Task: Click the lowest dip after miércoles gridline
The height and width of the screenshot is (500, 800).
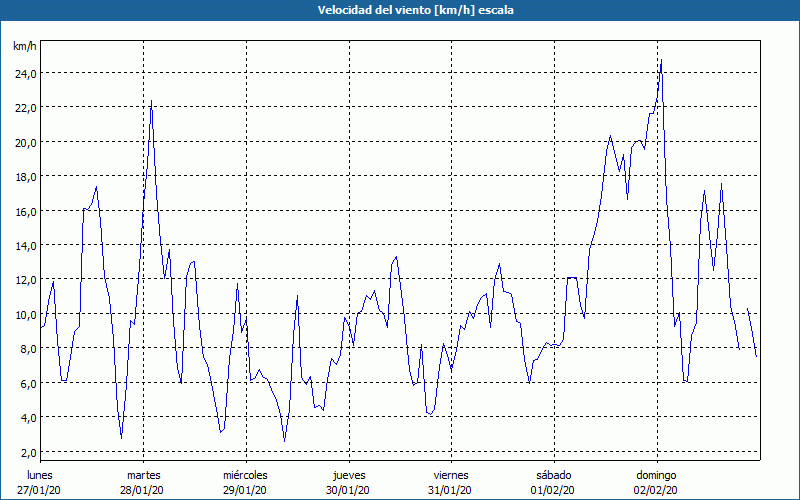Action: pos(285,440)
